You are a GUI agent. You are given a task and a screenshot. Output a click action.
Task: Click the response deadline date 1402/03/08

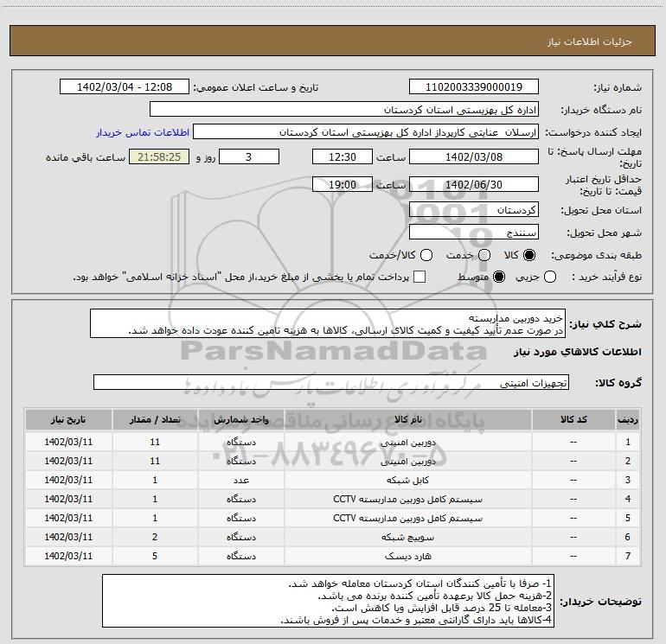point(474,157)
